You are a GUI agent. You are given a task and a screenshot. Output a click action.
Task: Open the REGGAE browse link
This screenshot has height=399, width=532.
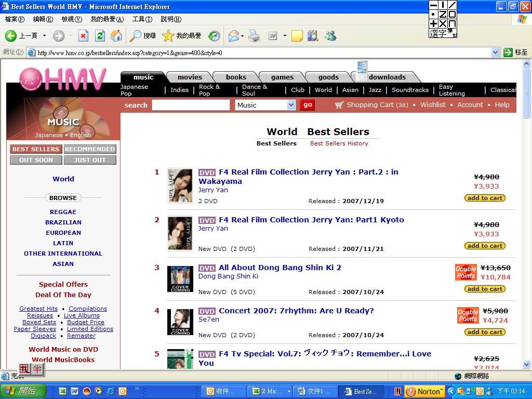pyautogui.click(x=63, y=212)
